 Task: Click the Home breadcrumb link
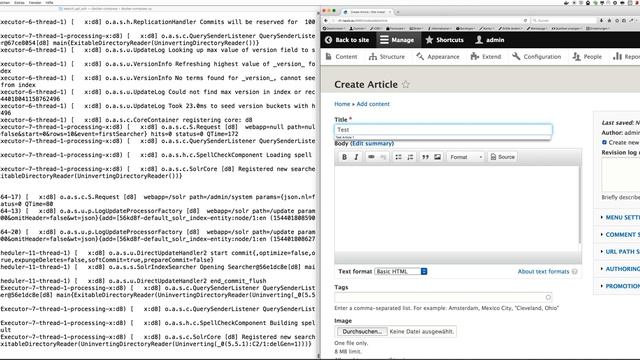(342, 104)
